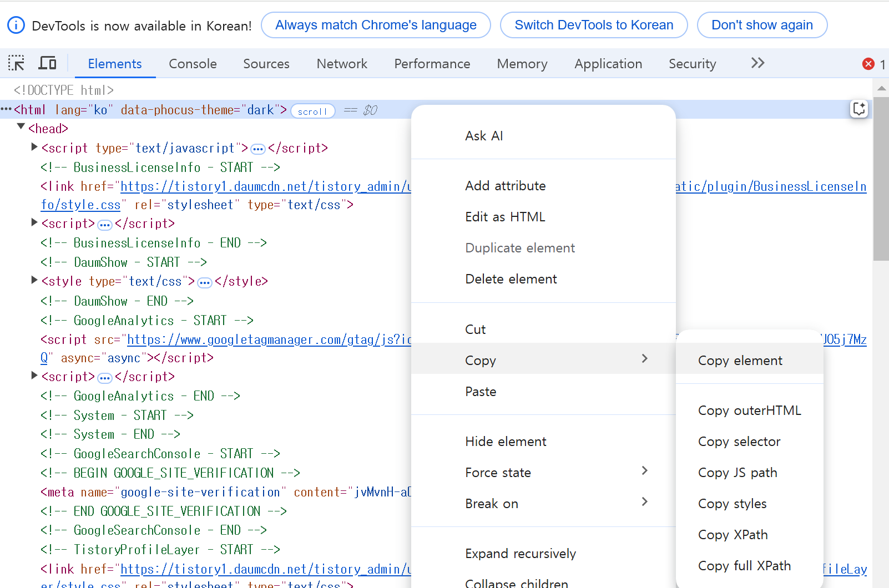Select the DOCTYPE html line
889x588 pixels.
pos(64,90)
